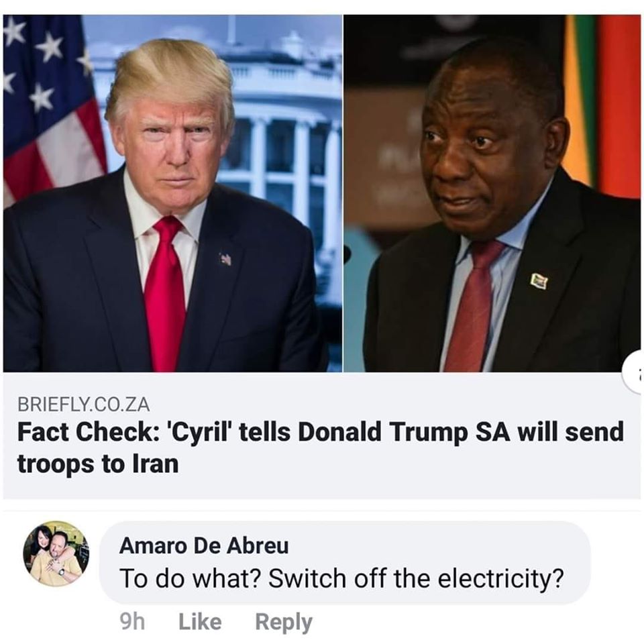Open the right preview photo with striped flag
This screenshot has width=644, height=644.
[x=492, y=193]
